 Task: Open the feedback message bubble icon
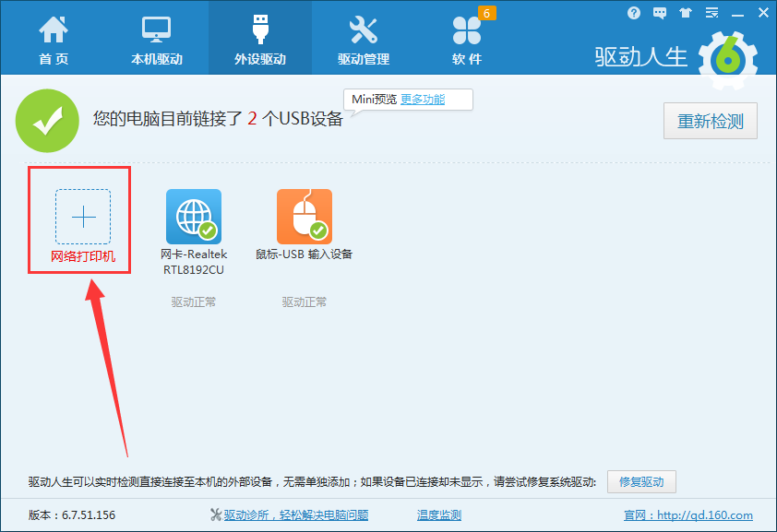pos(659,12)
